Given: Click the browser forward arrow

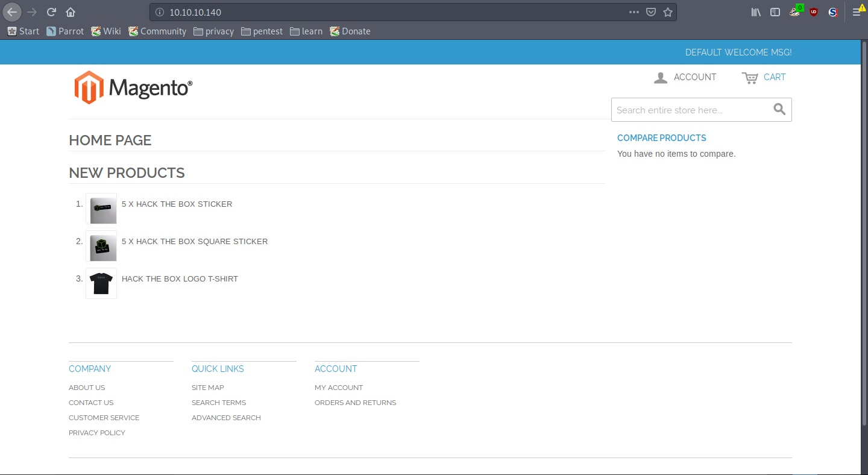Looking at the screenshot, I should pos(33,12).
